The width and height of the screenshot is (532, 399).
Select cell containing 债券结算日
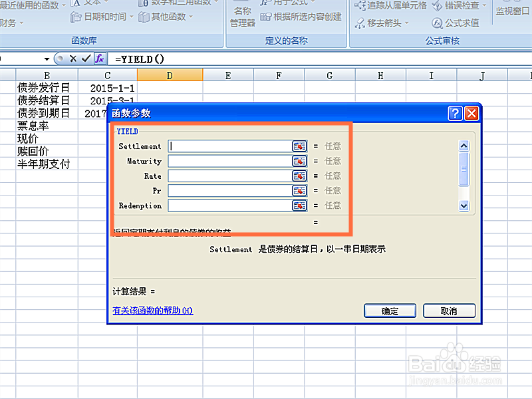47,100
